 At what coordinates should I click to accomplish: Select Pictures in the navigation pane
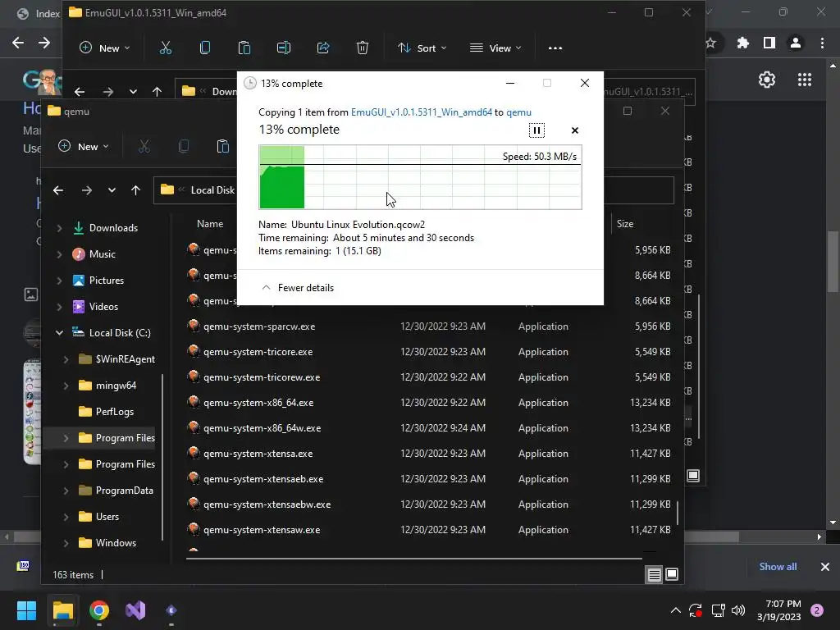106,281
